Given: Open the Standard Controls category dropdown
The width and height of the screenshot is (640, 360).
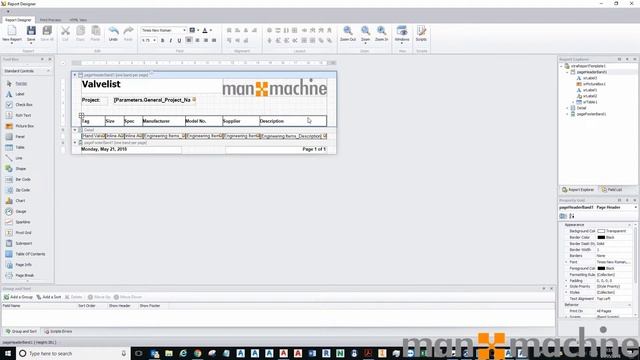Looking at the screenshot, I should click(48, 71).
